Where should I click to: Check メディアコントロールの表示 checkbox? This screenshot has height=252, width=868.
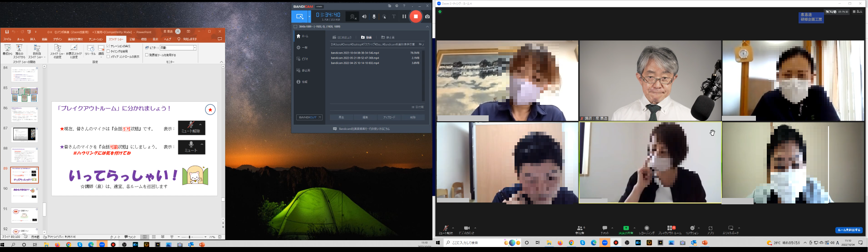[x=108, y=57]
